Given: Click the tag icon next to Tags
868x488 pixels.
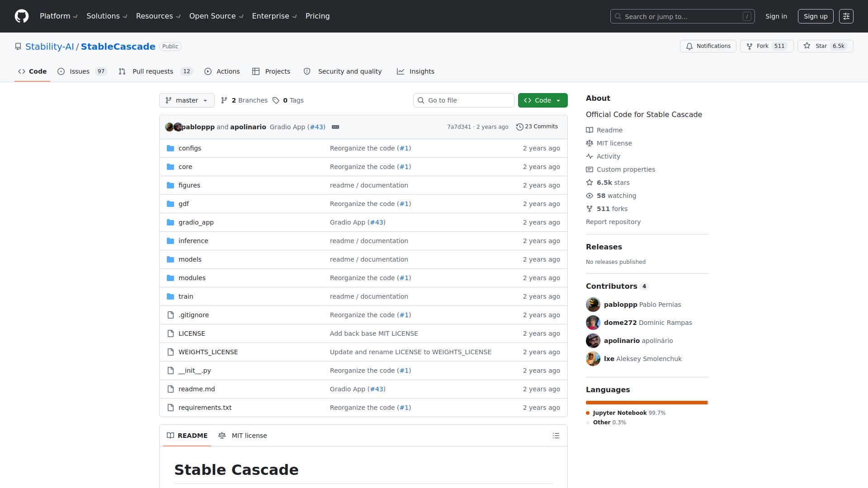Looking at the screenshot, I should 276,100.
